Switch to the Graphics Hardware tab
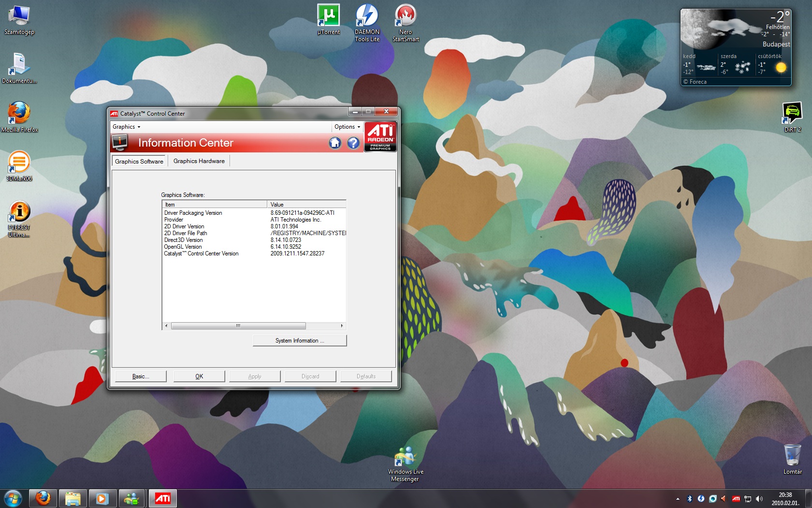Screen dimensions: 812x508 pos(199,161)
